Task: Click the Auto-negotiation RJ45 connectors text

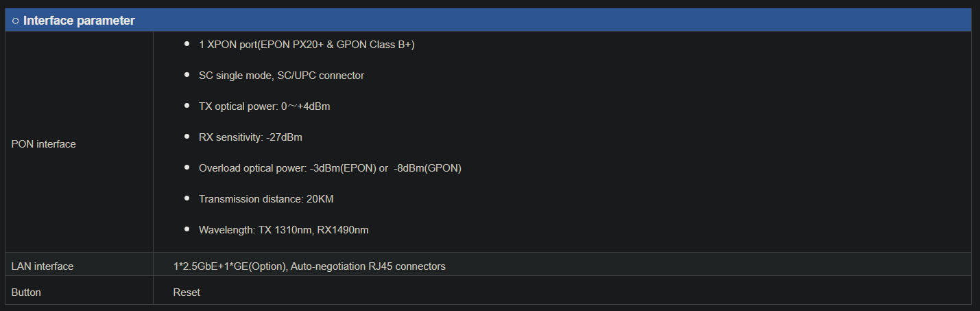Action: 368,266
